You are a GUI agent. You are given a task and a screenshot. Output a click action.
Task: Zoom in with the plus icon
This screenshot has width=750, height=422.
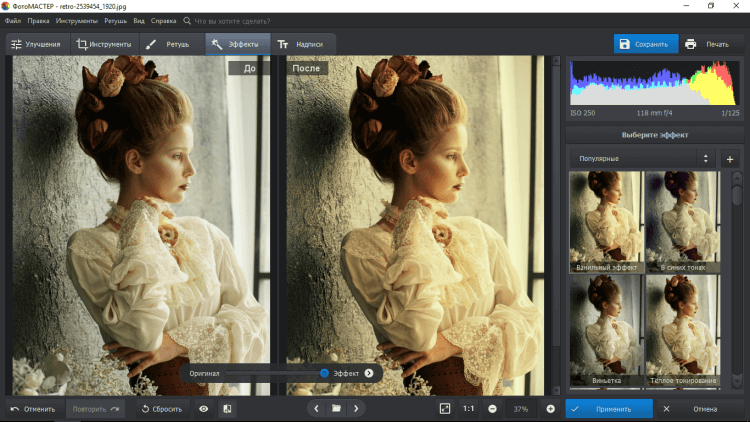pos(550,409)
